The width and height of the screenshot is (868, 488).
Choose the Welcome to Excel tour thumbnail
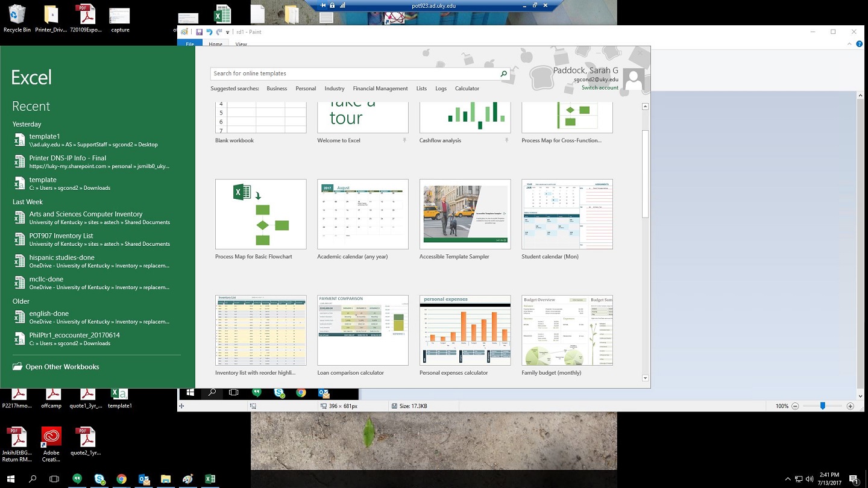(x=363, y=117)
